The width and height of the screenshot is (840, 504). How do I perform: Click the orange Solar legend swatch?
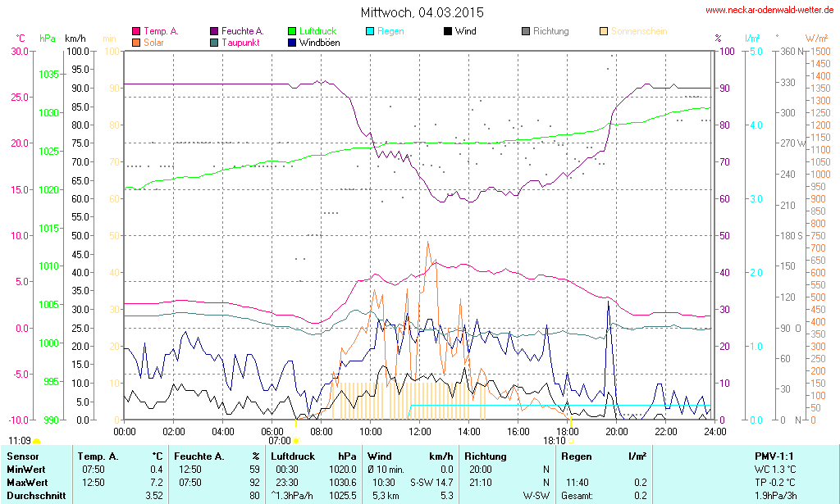point(135,43)
